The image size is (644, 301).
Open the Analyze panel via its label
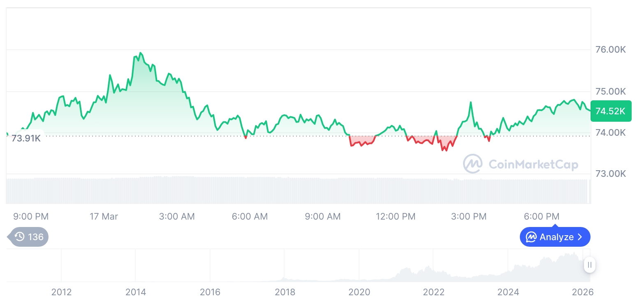click(x=556, y=237)
